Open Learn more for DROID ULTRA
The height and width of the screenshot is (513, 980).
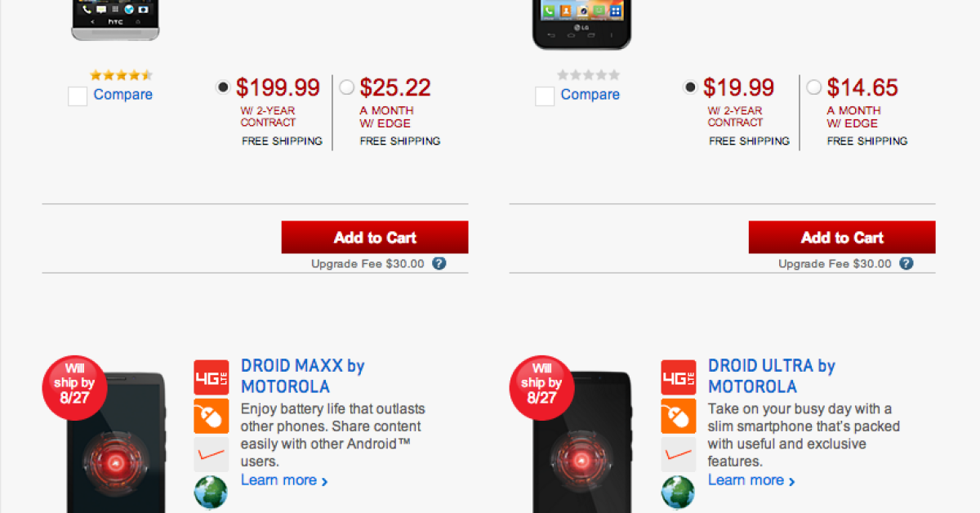coord(751,480)
